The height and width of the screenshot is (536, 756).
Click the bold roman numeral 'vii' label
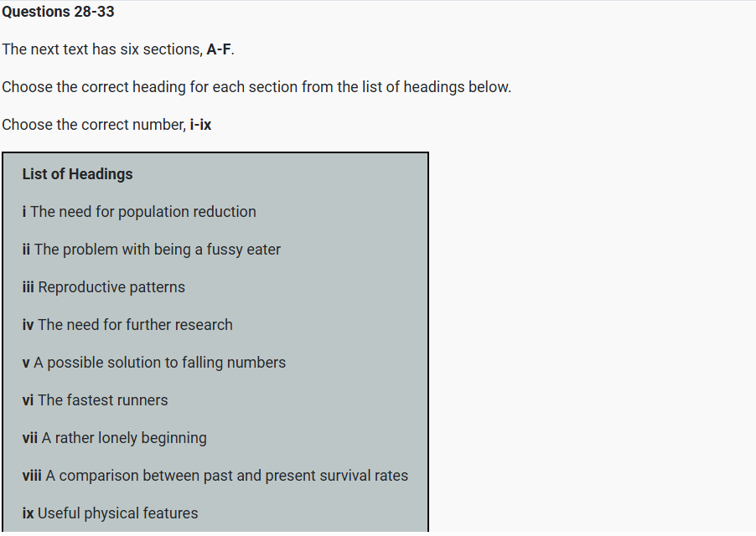30,438
